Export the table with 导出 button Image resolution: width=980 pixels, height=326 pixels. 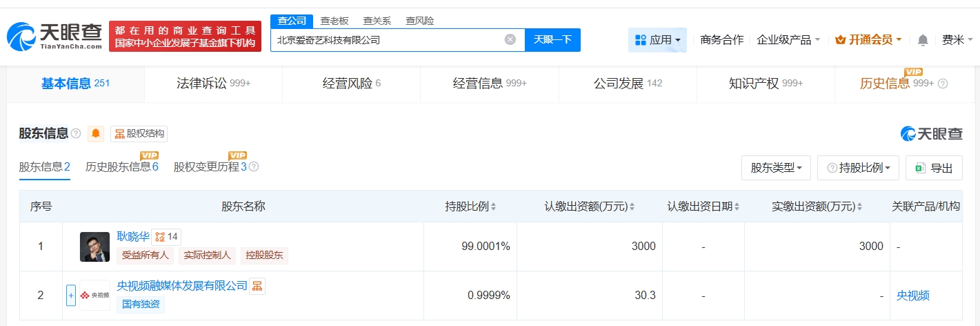coord(934,168)
